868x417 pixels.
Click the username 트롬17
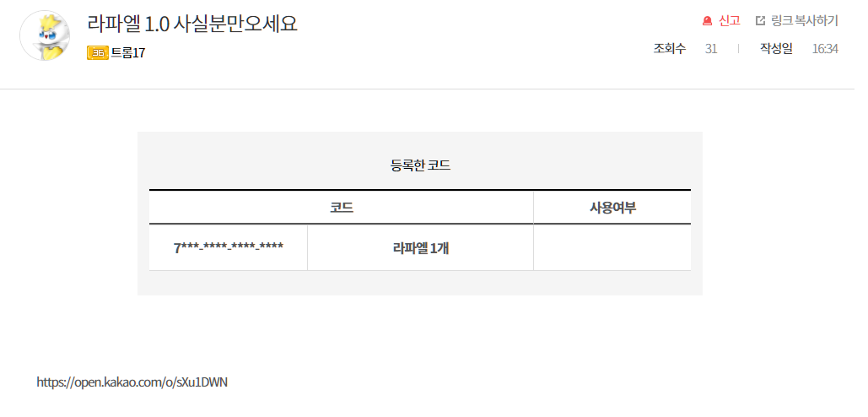point(128,53)
